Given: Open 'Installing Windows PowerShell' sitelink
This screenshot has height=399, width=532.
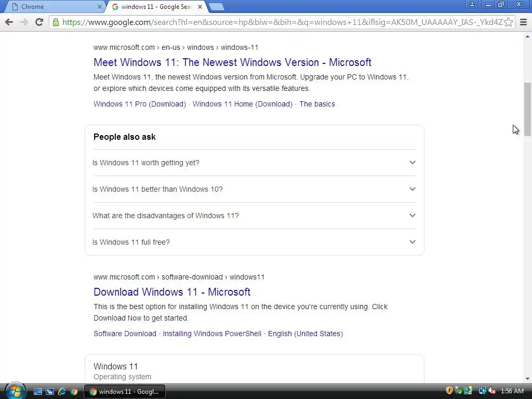Looking at the screenshot, I should 212,334.
